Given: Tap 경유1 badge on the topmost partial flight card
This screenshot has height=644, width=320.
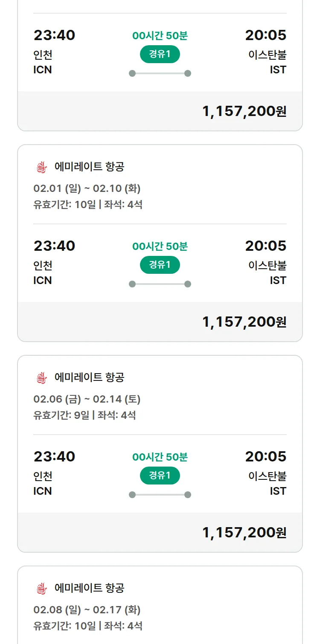Looking at the screenshot, I should pos(160,54).
